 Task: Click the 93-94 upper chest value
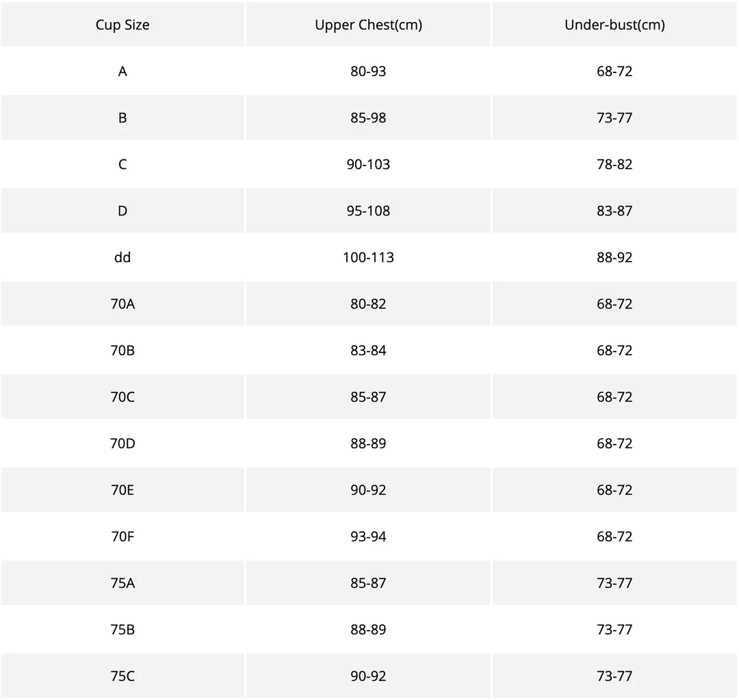[368, 536]
